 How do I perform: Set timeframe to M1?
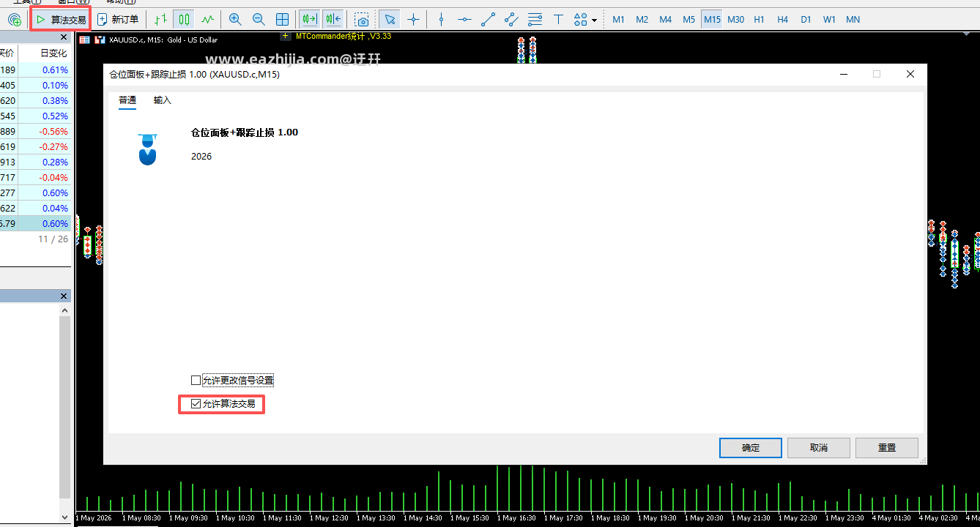(619, 20)
